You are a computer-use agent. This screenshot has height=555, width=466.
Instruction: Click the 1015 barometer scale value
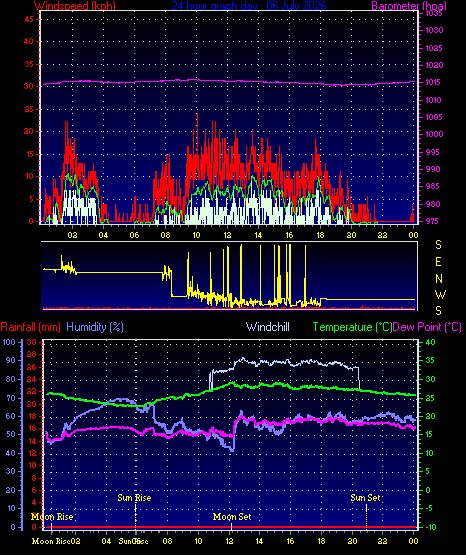[x=433, y=82]
